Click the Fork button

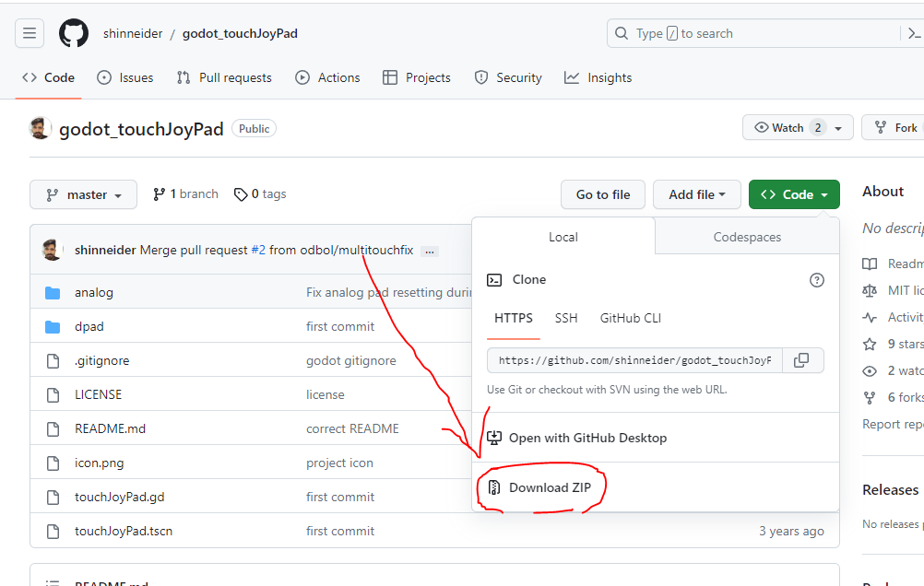(895, 127)
